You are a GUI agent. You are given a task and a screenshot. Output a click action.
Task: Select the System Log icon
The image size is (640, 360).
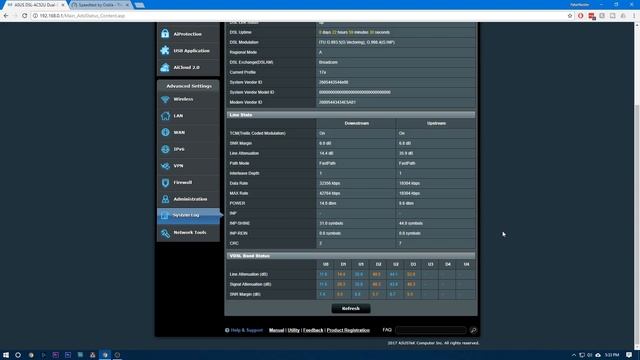click(x=164, y=215)
